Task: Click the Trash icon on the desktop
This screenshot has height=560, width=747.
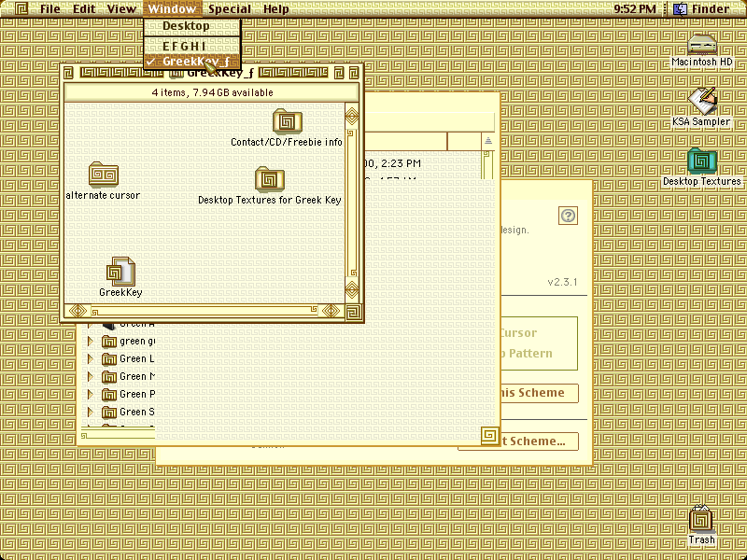Action: click(x=702, y=519)
